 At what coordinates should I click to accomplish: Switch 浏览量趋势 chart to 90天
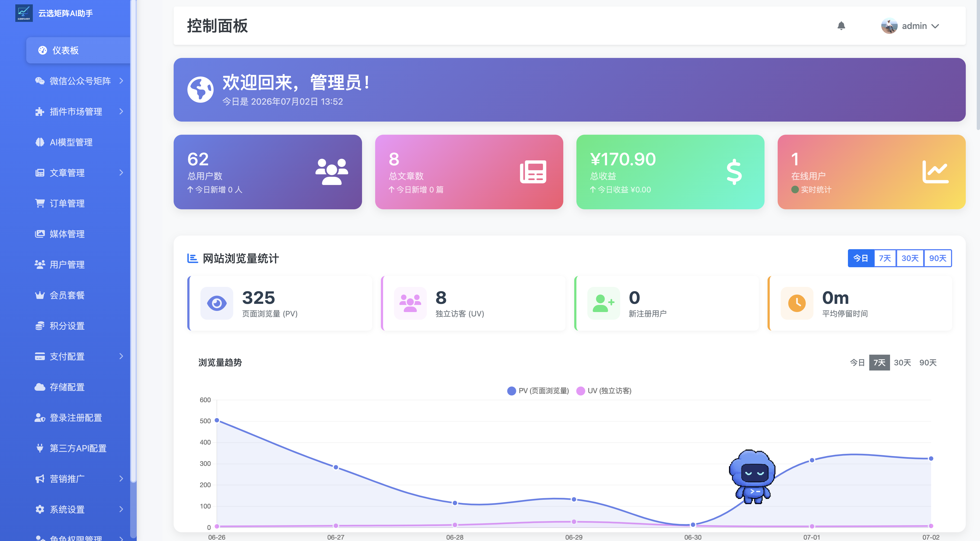(x=928, y=362)
